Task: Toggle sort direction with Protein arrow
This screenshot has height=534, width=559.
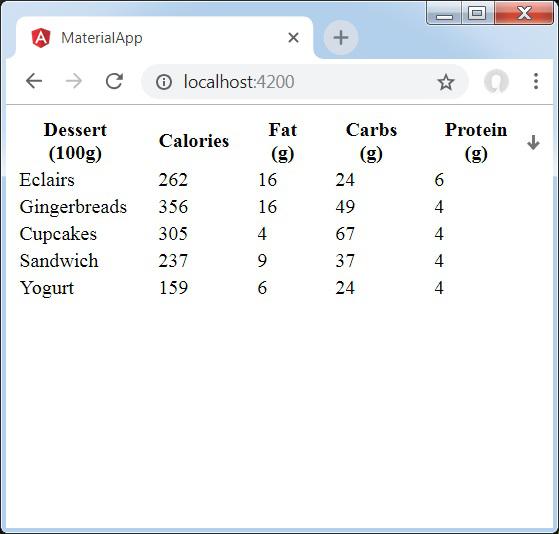Action: tap(533, 142)
